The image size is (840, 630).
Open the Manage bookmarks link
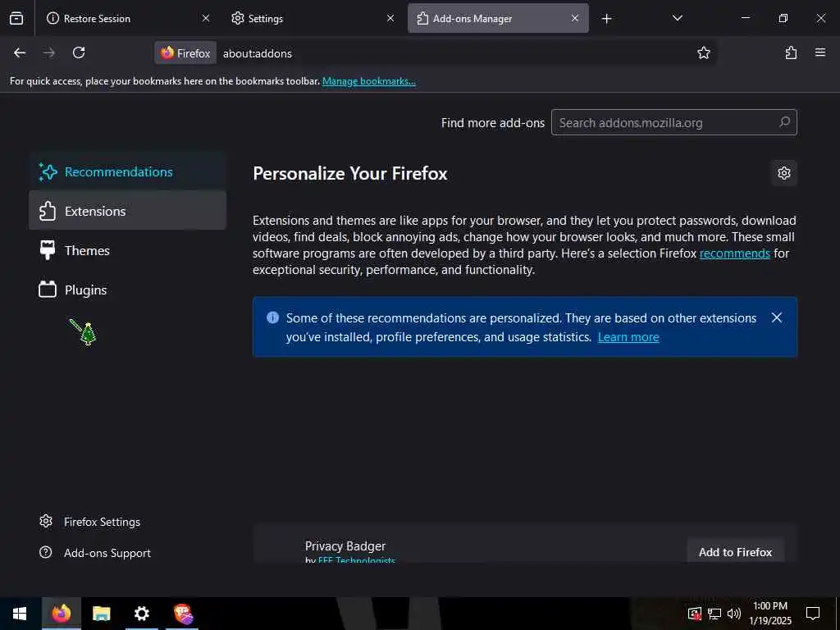[368, 81]
